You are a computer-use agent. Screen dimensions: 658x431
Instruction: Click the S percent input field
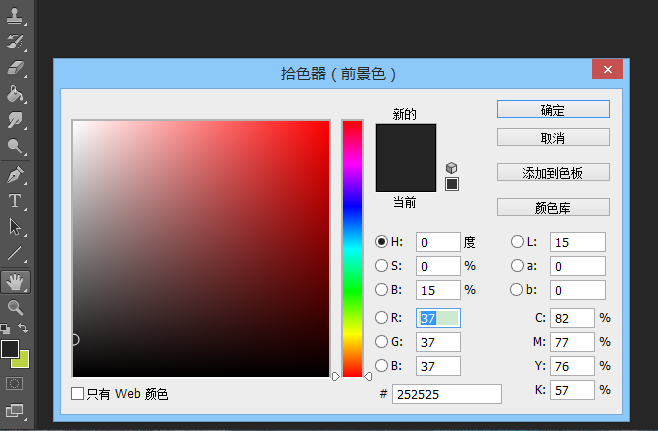438,266
